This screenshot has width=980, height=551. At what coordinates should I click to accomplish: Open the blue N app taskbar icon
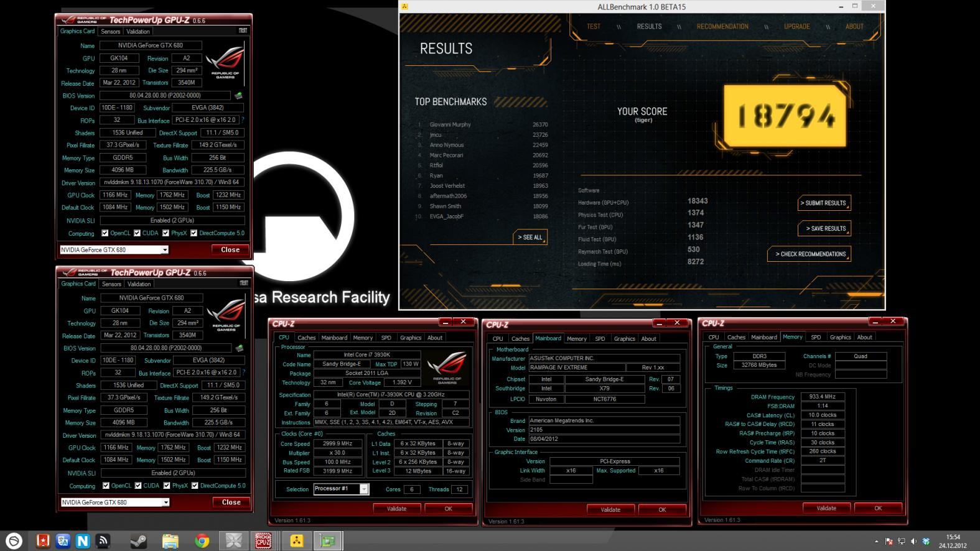(83, 540)
